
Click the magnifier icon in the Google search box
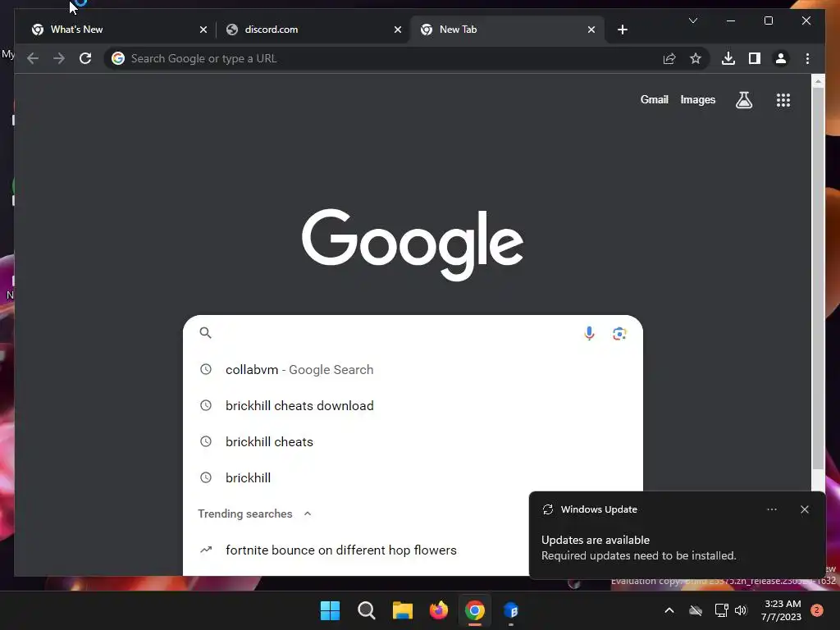click(x=205, y=333)
